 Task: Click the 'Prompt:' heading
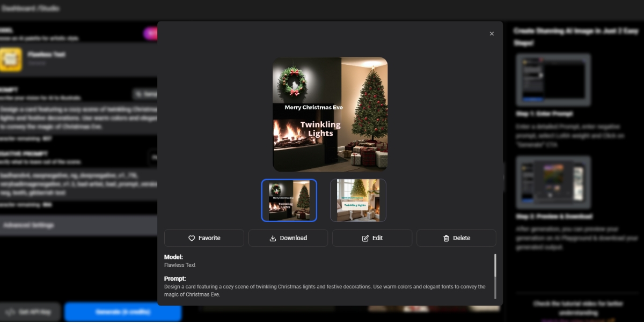175,279
